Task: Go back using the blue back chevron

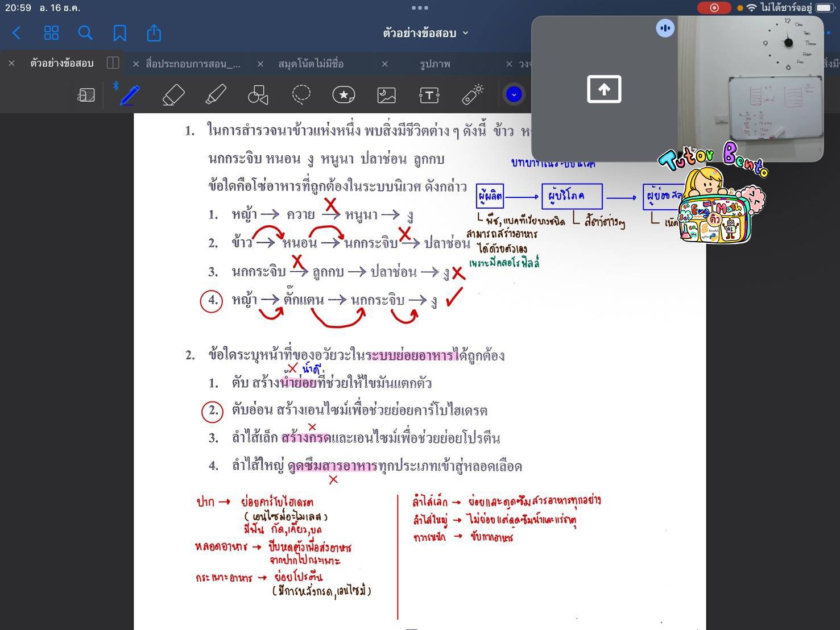Action: 16,33
